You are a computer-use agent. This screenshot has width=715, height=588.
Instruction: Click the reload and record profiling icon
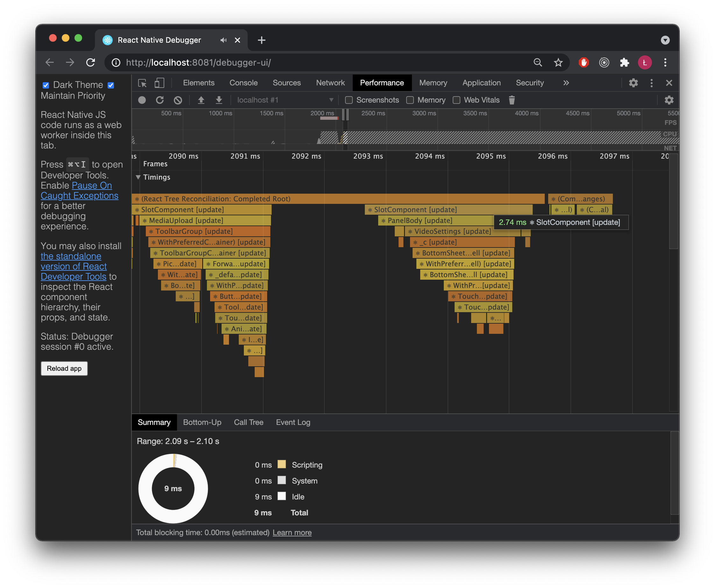160,100
